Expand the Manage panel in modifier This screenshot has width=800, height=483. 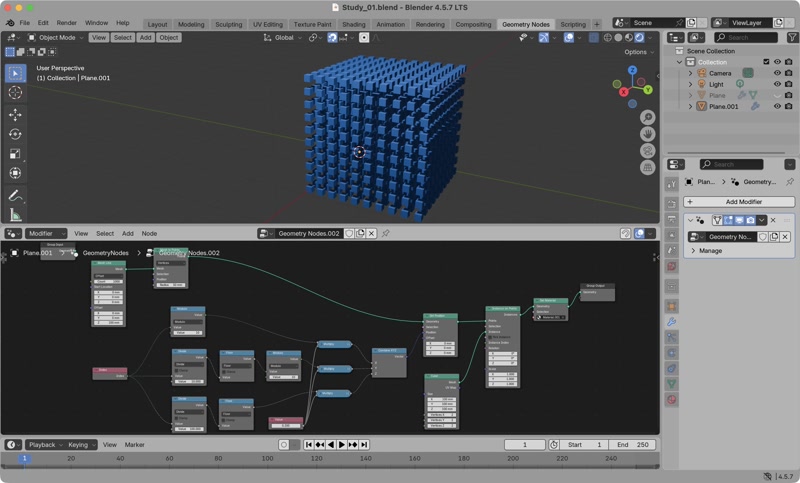coord(710,251)
